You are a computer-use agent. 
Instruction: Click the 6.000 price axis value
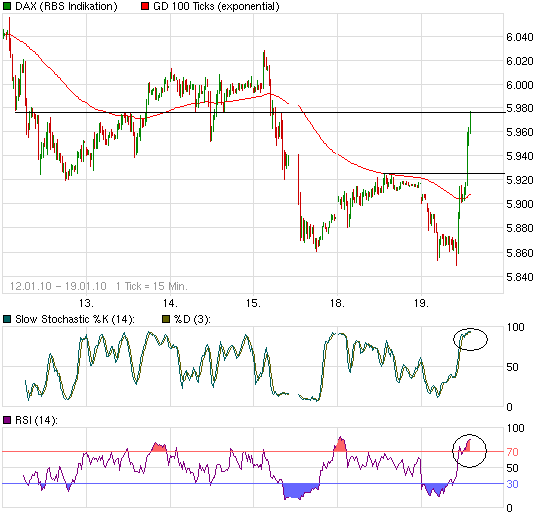tap(520, 85)
